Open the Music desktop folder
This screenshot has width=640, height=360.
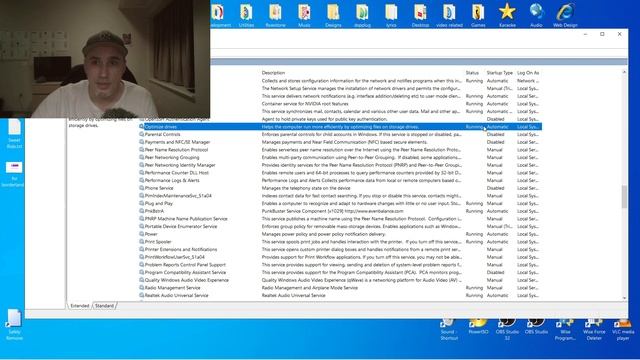[x=304, y=15]
